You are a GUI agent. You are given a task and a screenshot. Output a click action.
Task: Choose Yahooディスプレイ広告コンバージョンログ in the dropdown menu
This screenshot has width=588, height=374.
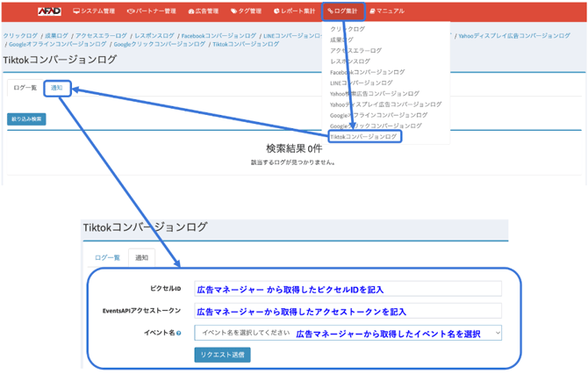(385, 104)
